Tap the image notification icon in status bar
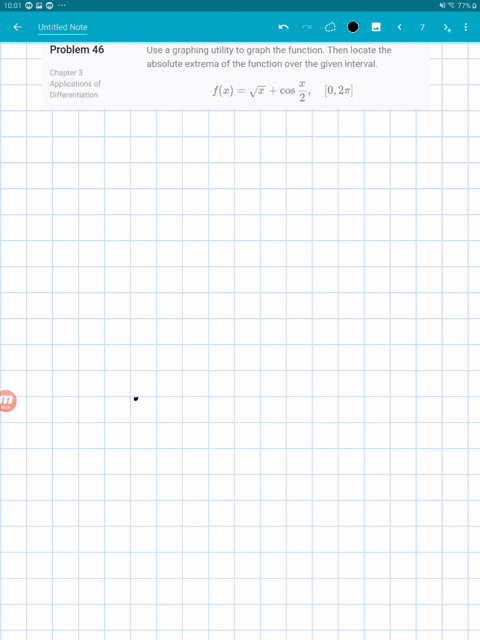This screenshot has height=640, width=480. [x=39, y=5]
